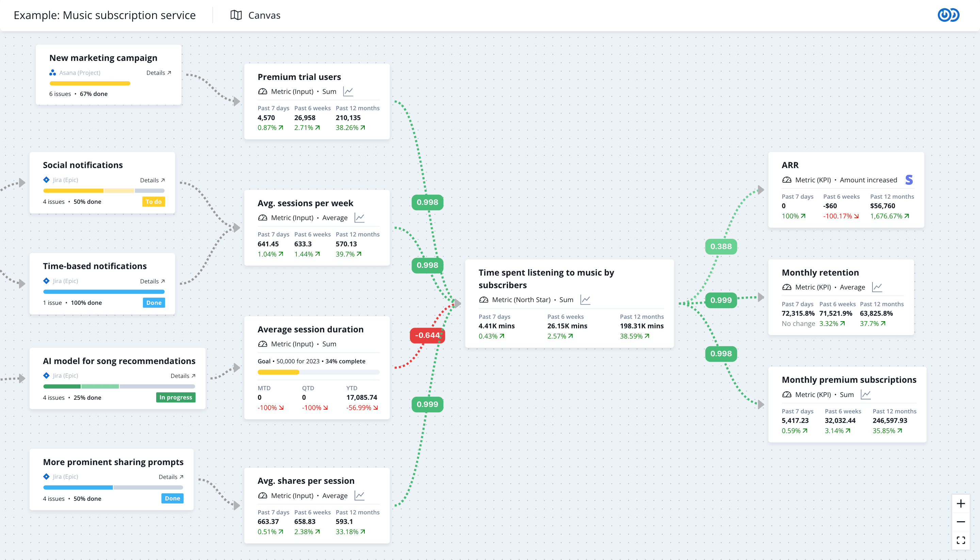This screenshot has width=980, height=560.
Task: Open the trend chart icon on Premium trial users
Action: pos(348,91)
